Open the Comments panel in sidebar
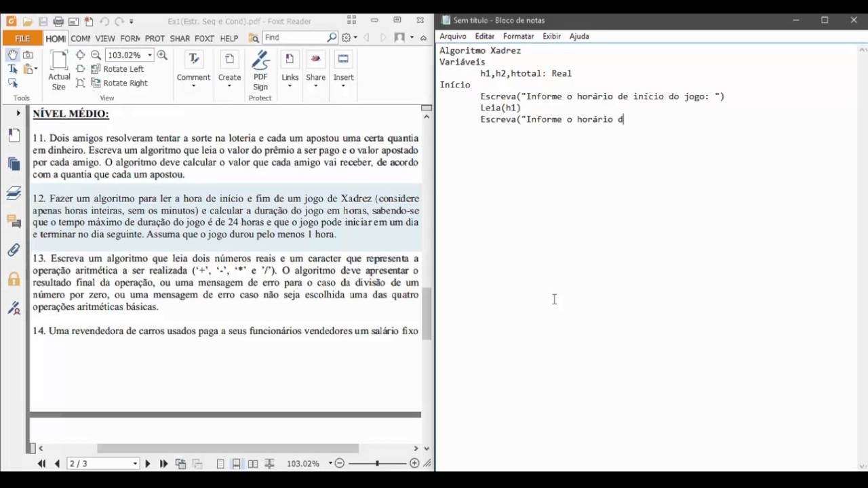This screenshot has width=868, height=488. coord(14,221)
